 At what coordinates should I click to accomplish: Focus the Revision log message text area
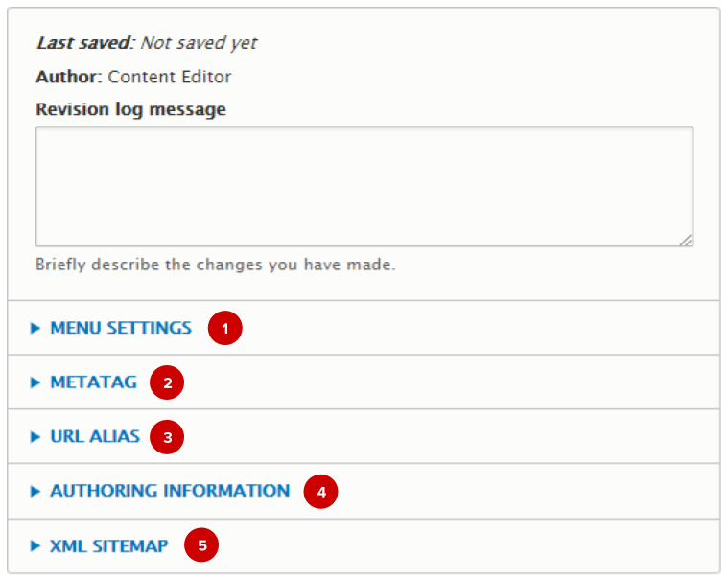point(364,186)
